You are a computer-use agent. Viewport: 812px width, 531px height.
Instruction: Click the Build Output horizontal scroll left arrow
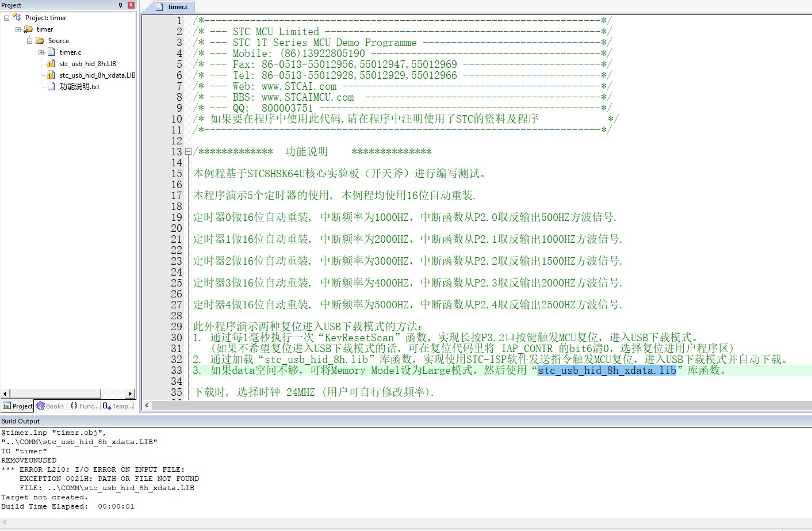[5, 522]
